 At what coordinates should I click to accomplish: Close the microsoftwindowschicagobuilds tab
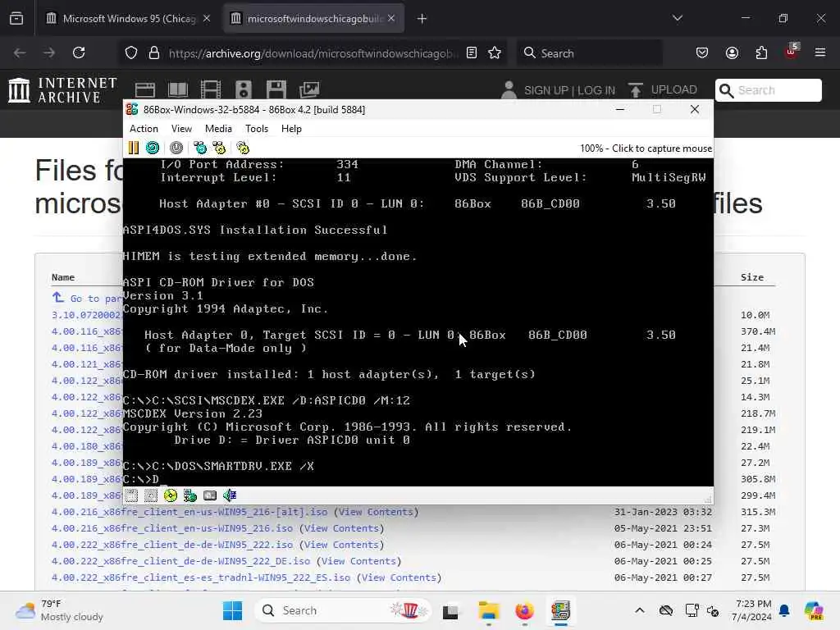click(x=391, y=18)
